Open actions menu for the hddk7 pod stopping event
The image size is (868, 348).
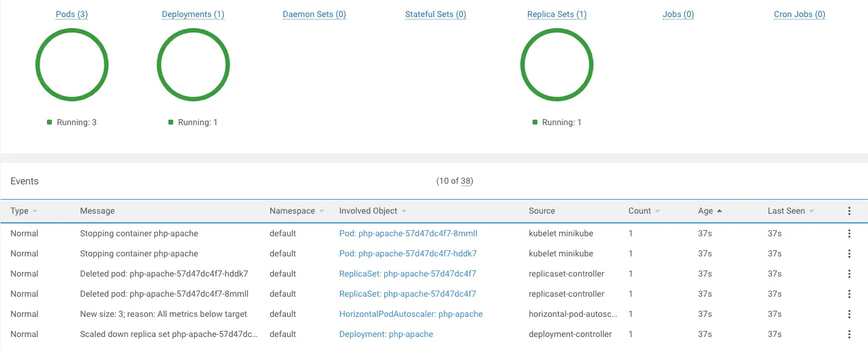click(x=849, y=254)
